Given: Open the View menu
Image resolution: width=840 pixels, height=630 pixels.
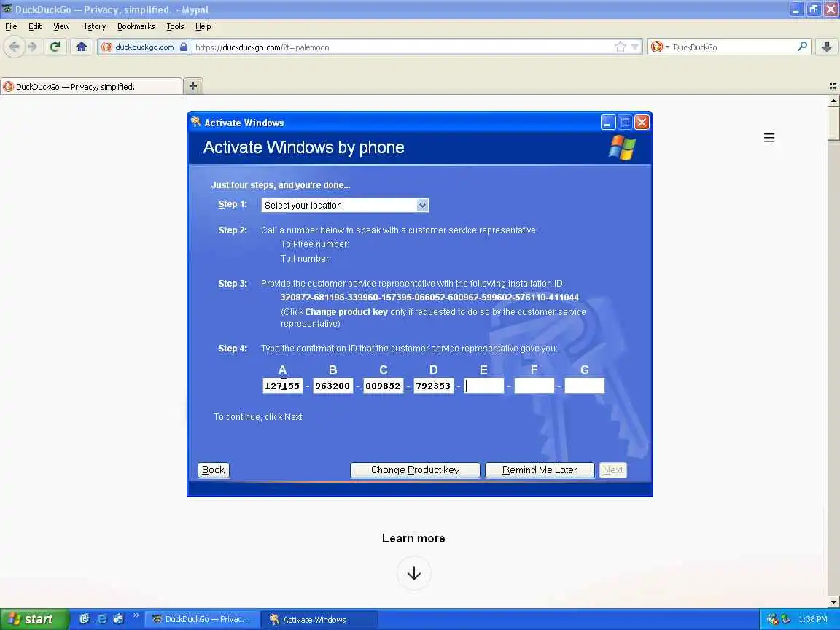Looking at the screenshot, I should click(x=61, y=26).
